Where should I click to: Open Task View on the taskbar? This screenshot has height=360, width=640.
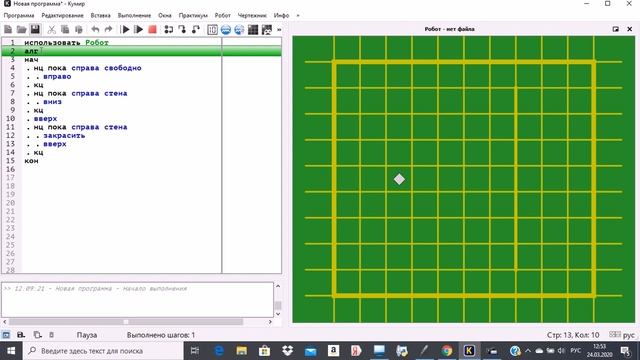(x=195, y=351)
